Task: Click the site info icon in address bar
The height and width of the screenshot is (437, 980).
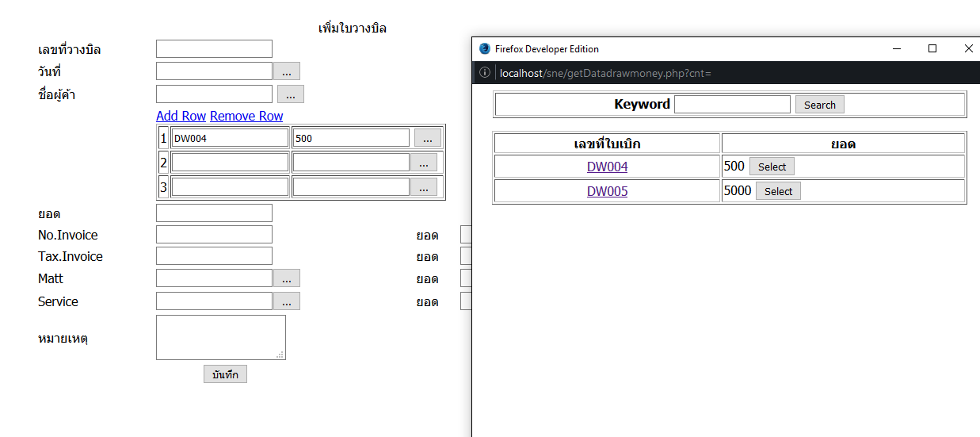Action: pos(485,73)
